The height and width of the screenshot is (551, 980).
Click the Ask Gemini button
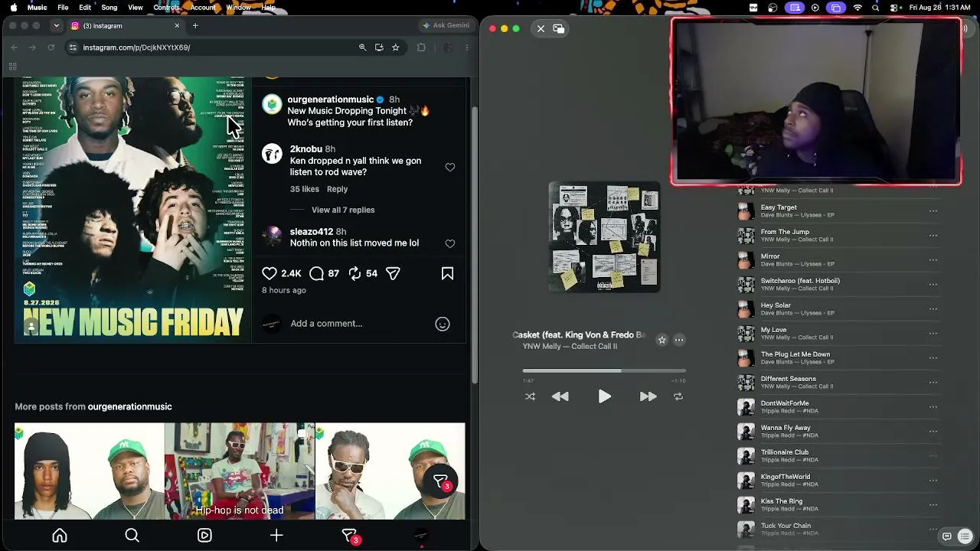click(x=446, y=25)
